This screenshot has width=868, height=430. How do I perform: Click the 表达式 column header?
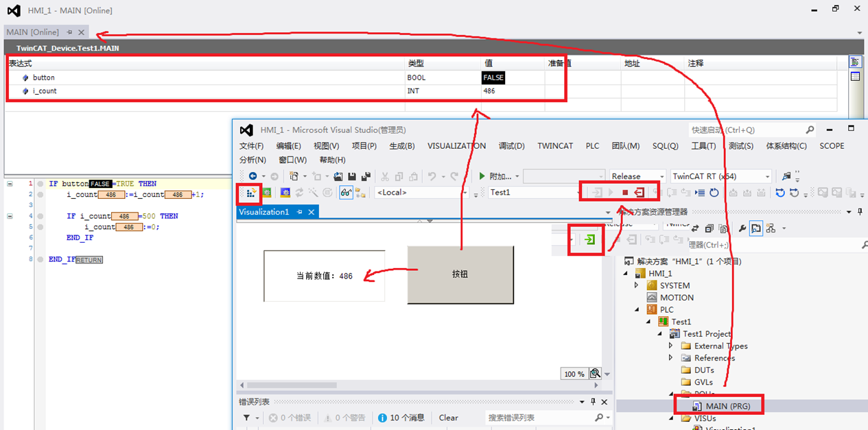click(206, 63)
